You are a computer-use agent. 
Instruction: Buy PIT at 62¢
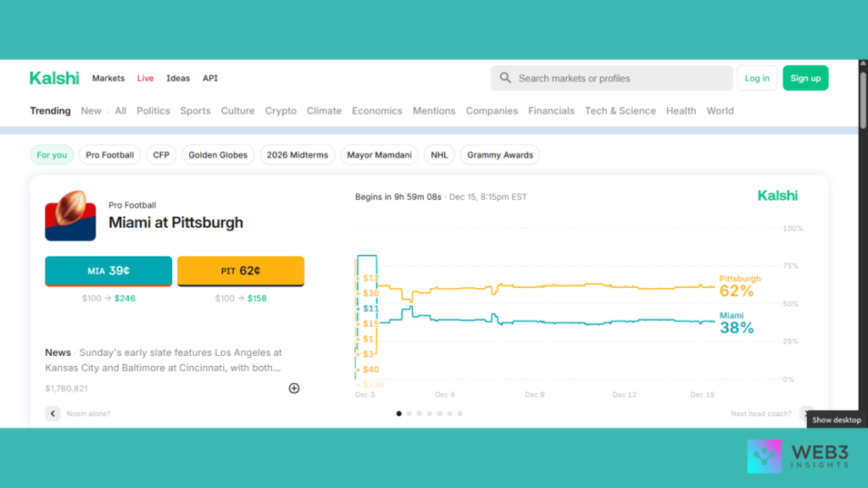coord(241,271)
